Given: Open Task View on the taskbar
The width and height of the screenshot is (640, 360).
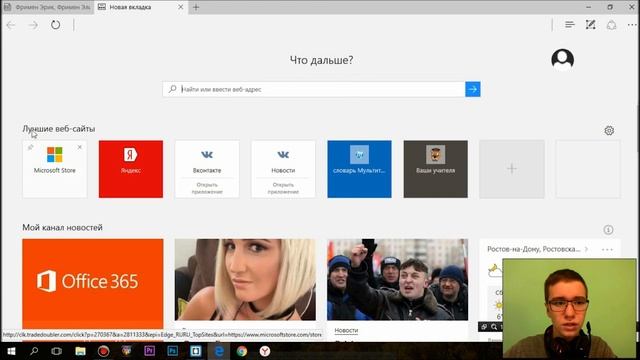Looking at the screenshot, I should 57,351.
